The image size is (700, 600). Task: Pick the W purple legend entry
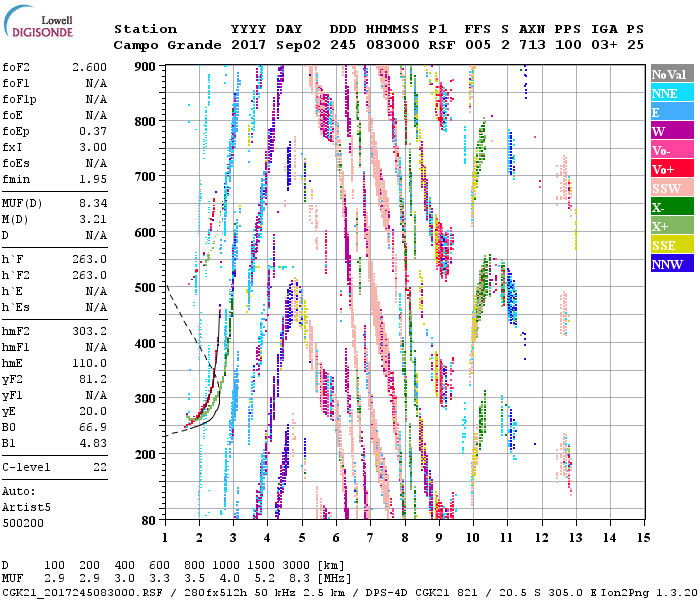(668, 132)
